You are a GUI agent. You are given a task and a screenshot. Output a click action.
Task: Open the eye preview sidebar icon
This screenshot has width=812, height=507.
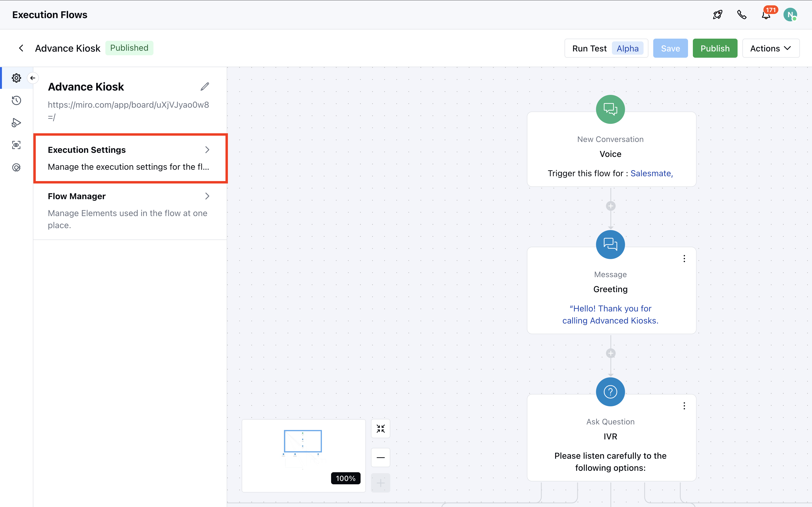(x=16, y=145)
